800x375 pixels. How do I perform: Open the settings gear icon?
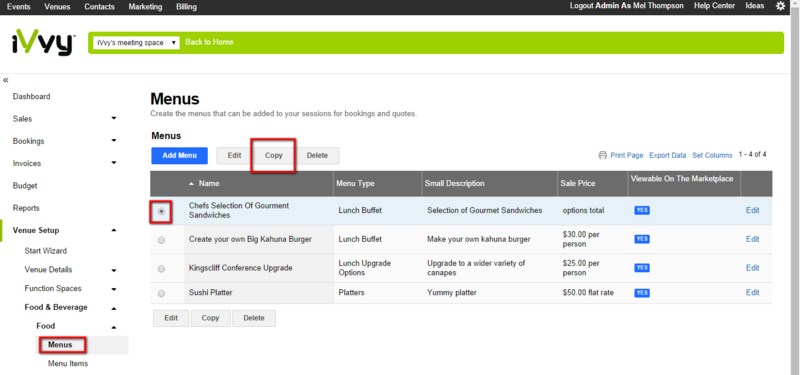(780, 6)
